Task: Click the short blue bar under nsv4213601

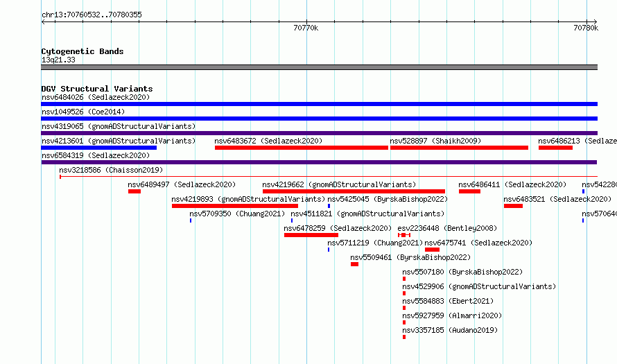Action: (x=98, y=148)
